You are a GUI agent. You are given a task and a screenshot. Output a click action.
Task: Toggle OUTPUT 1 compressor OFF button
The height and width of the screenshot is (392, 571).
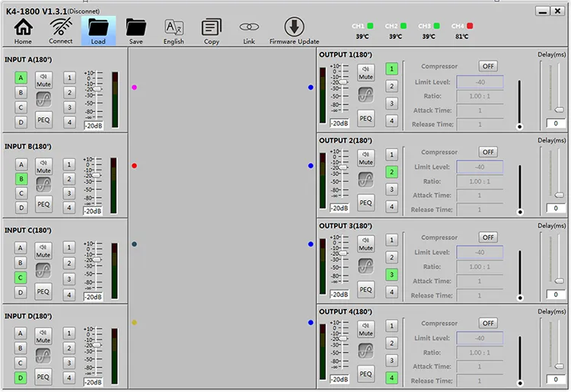tap(488, 67)
